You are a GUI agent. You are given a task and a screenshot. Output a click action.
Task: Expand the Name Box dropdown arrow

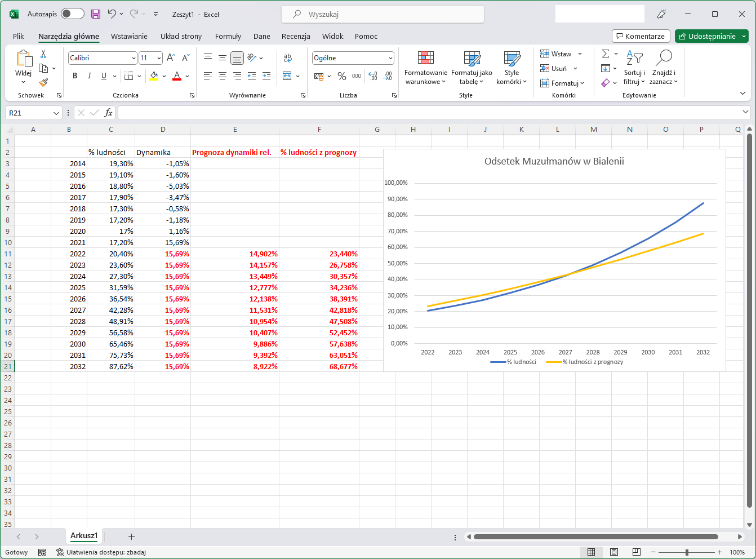point(56,113)
